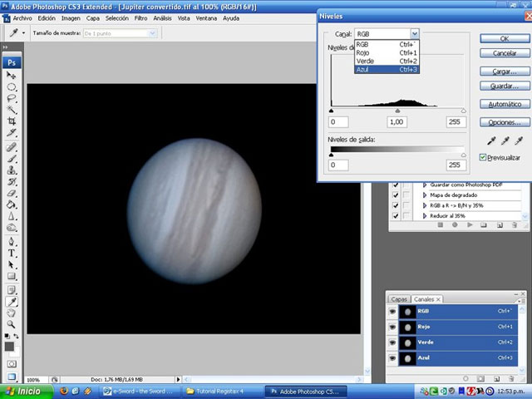Switch to the Capas tab
532x399 pixels.
[x=399, y=298]
